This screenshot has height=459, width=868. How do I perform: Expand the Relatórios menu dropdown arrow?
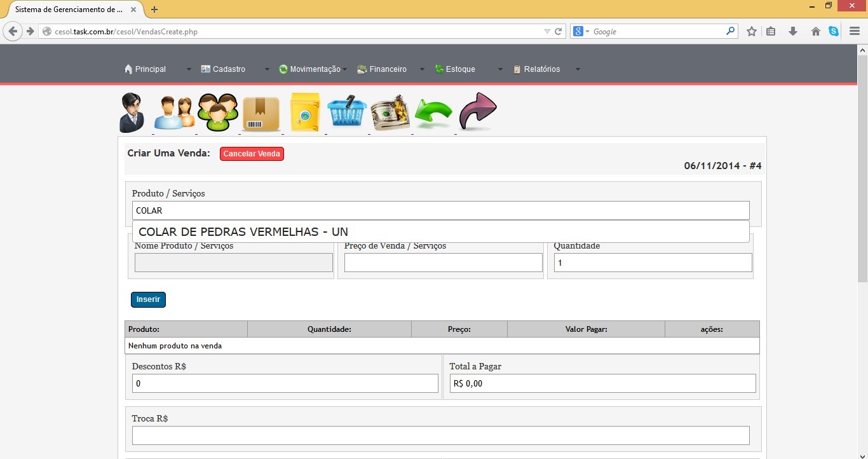(x=578, y=69)
